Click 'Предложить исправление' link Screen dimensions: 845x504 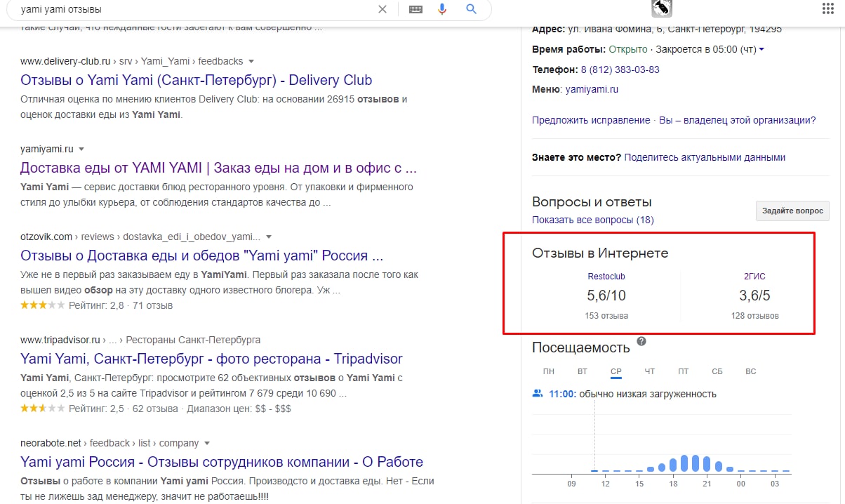coord(591,120)
